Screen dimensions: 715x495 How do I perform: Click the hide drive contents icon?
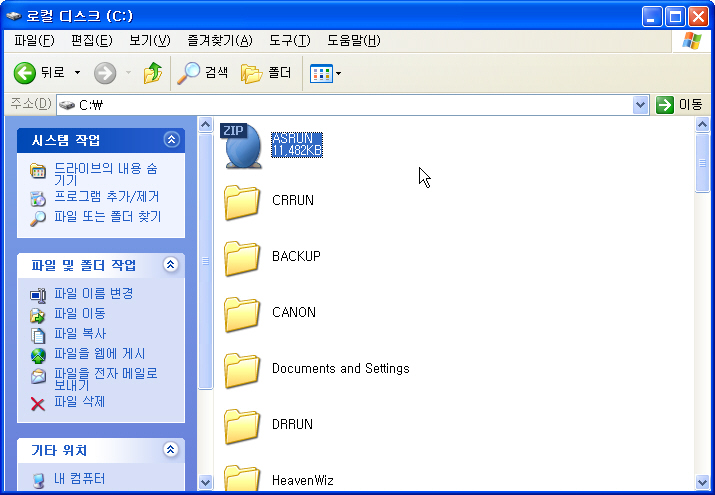point(38,171)
